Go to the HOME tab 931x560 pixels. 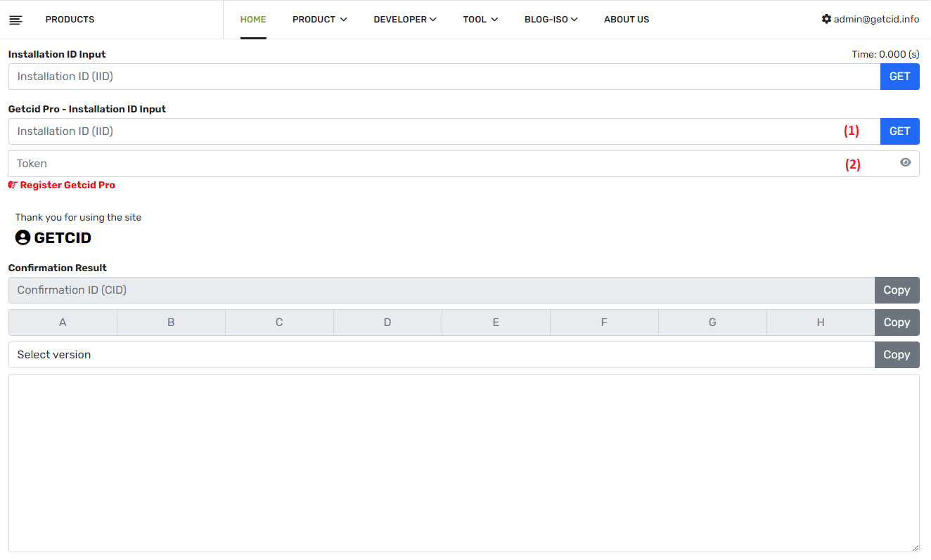click(253, 20)
